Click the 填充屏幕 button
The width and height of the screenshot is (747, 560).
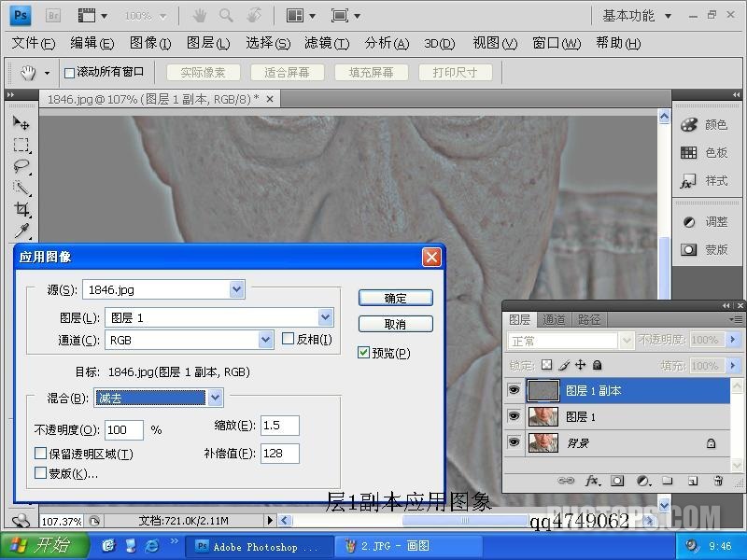[x=371, y=73]
